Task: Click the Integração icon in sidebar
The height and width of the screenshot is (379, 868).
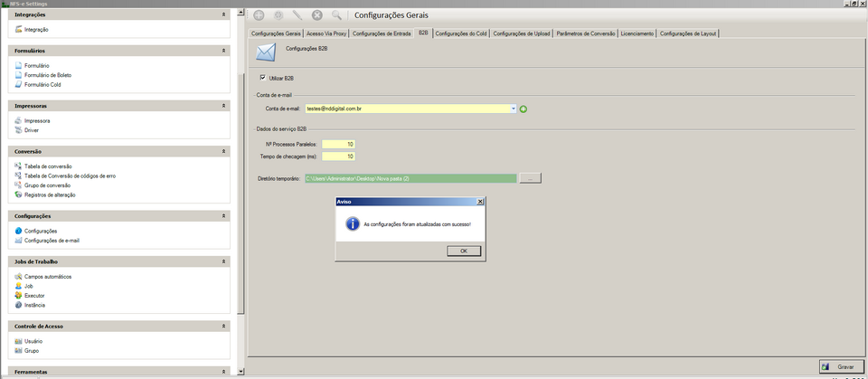Action: click(18, 29)
